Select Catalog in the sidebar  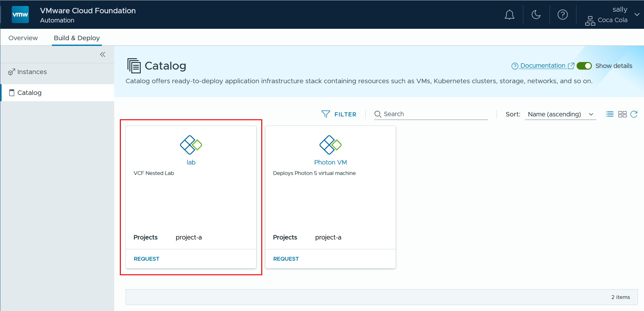(x=57, y=93)
